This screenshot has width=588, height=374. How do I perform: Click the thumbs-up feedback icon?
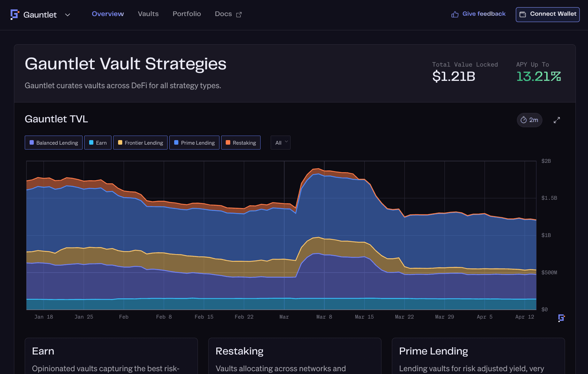coord(455,14)
